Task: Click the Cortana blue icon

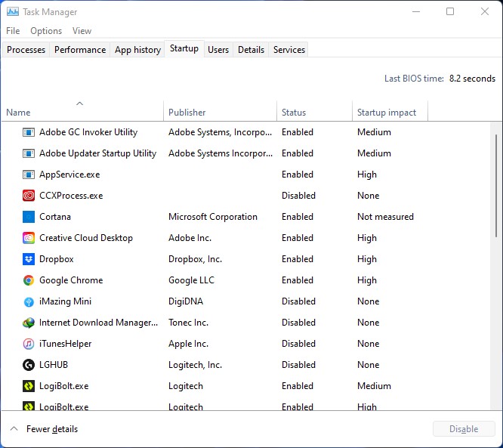Action: point(29,217)
